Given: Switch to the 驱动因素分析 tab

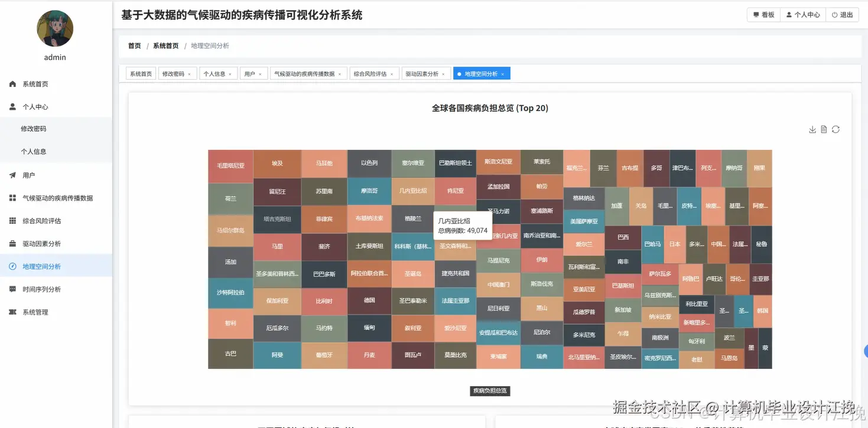Looking at the screenshot, I should 426,74.
